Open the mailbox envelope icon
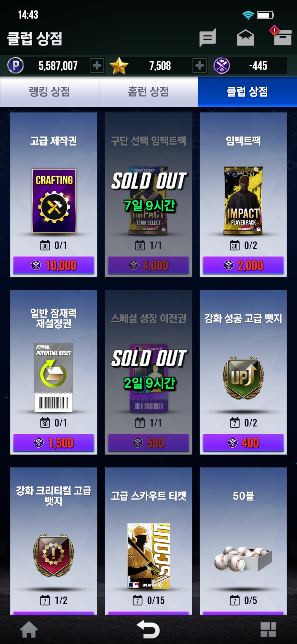297x644 pixels. click(x=246, y=37)
